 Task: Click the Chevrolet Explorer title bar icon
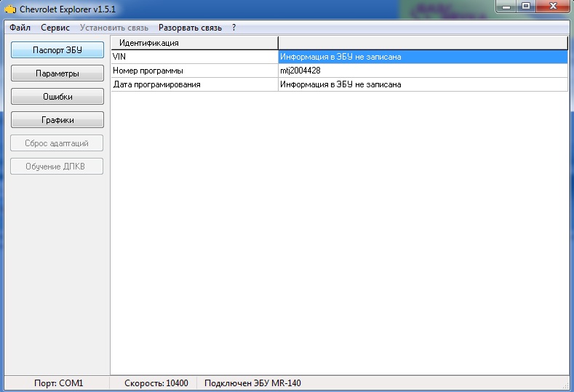tap(10, 9)
